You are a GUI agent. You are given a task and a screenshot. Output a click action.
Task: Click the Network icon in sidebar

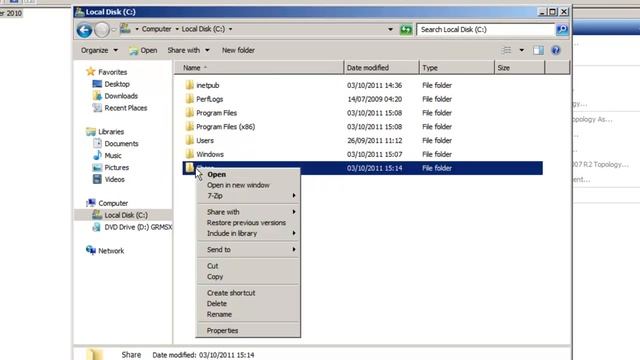tap(91, 250)
